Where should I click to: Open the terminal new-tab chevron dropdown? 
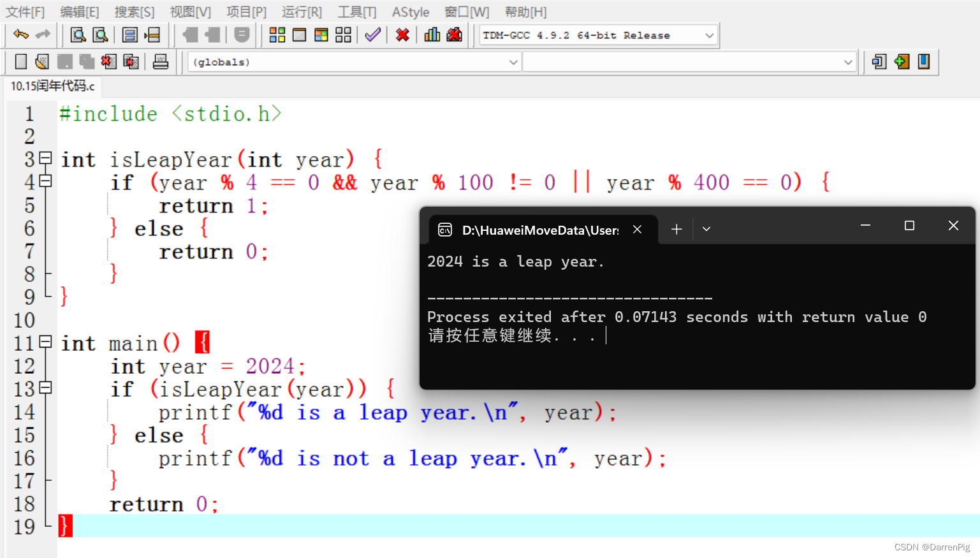click(706, 229)
